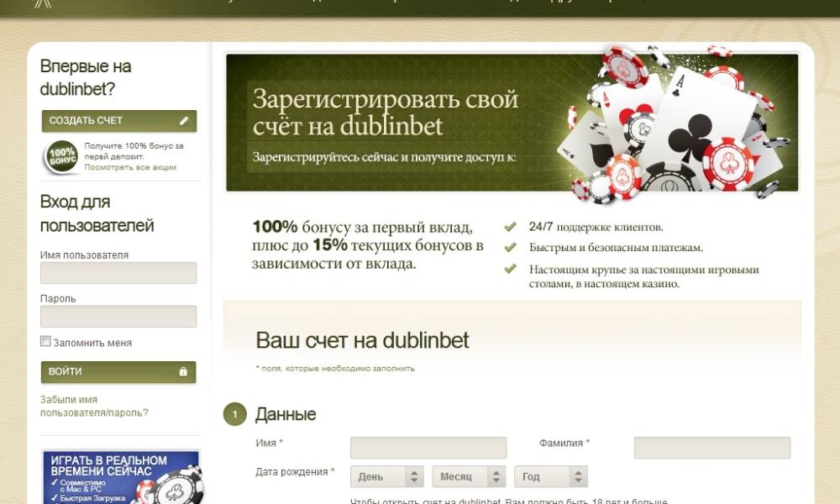Expand the Месяц birth date dropdown

(x=469, y=476)
